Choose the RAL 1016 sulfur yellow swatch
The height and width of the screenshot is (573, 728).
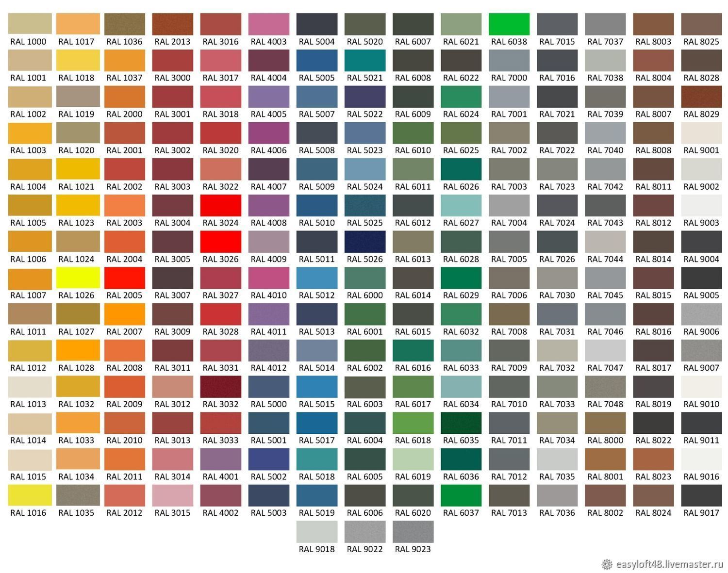pyautogui.click(x=30, y=495)
